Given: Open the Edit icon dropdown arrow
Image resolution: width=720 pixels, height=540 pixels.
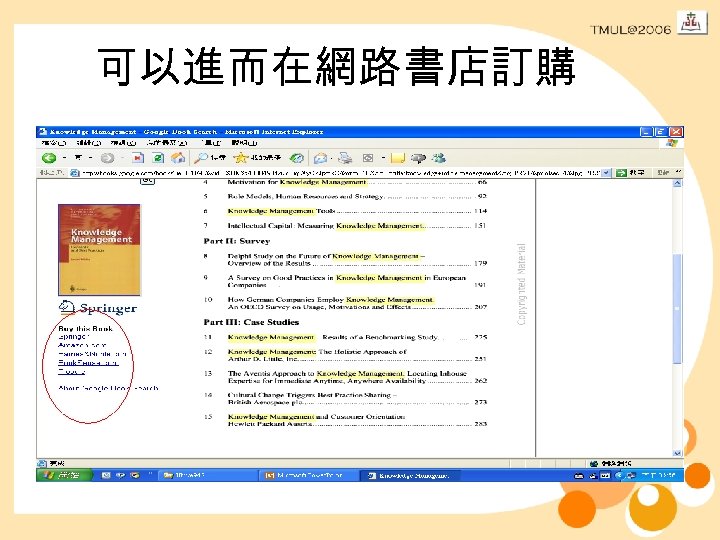Looking at the screenshot, I should tap(383, 158).
